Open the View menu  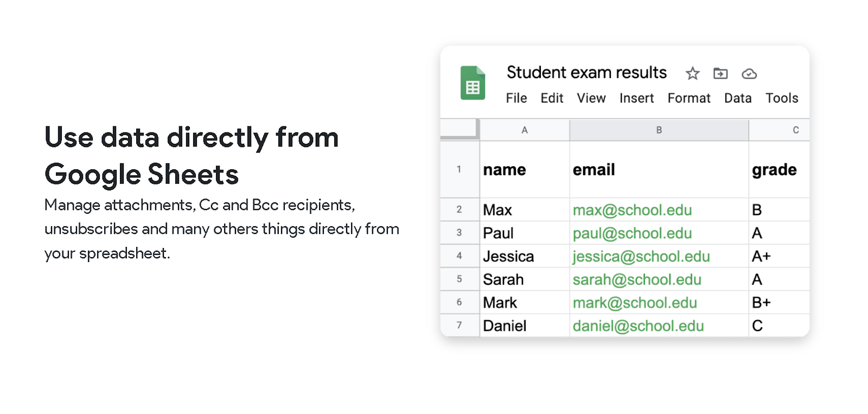coord(591,98)
